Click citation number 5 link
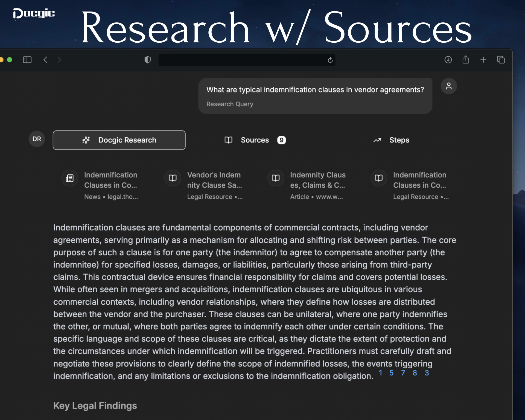 [x=391, y=373]
